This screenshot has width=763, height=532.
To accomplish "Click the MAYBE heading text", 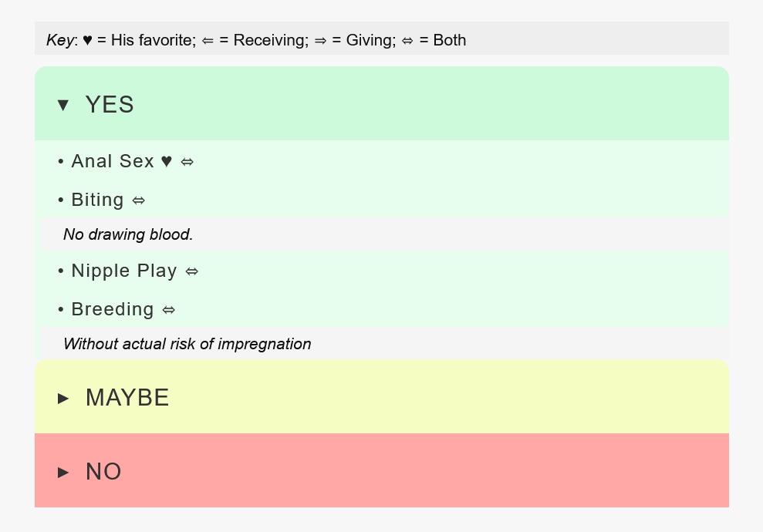I will coord(127,398).
